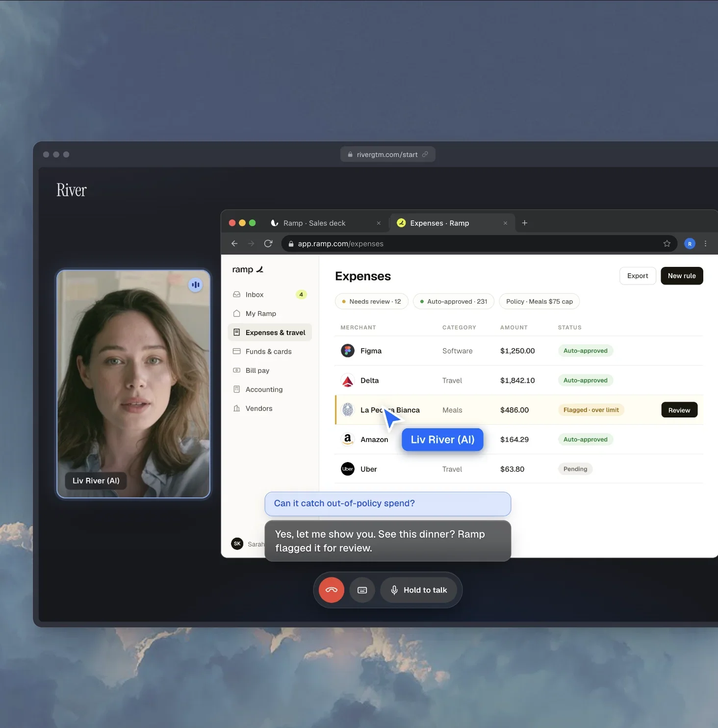Open a new browser tab
This screenshot has height=728, width=718.
point(525,223)
